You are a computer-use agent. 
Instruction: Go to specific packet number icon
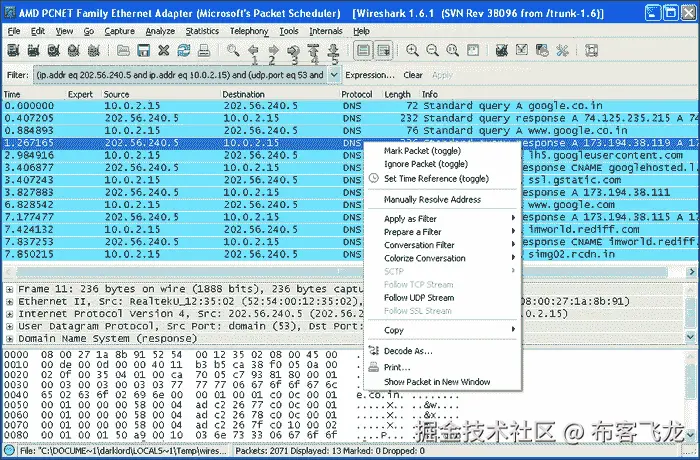(x=293, y=50)
